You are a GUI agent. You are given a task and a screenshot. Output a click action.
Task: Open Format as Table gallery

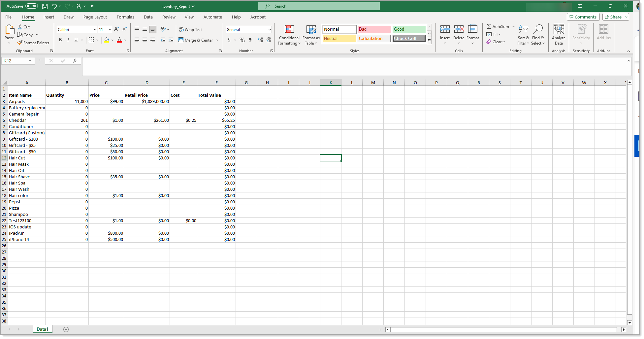click(311, 35)
